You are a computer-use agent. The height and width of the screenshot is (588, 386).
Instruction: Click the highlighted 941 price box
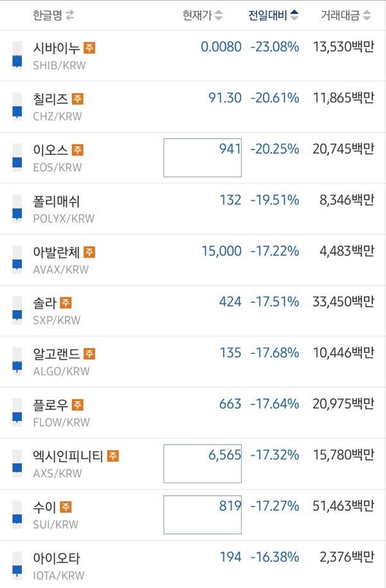click(203, 157)
